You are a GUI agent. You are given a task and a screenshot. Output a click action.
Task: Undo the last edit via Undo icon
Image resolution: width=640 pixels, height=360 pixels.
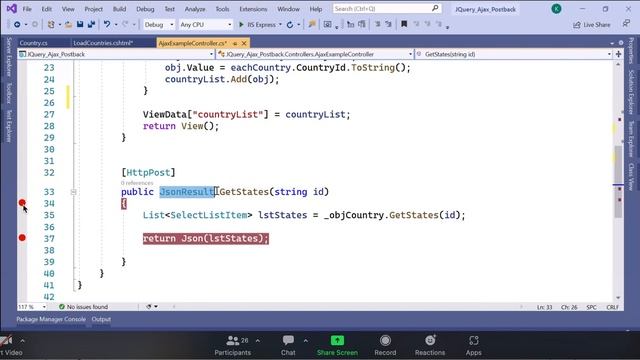click(107, 24)
